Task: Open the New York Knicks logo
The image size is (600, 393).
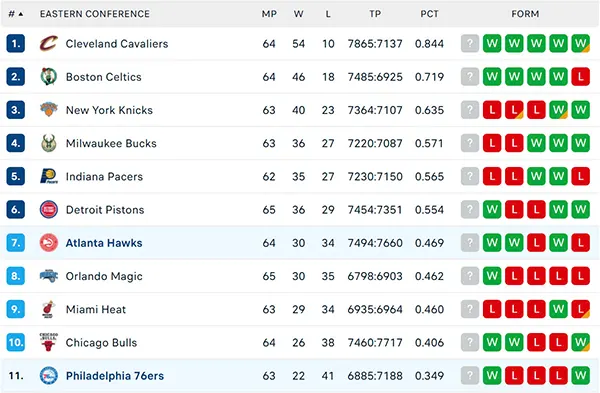Action: tap(49, 110)
